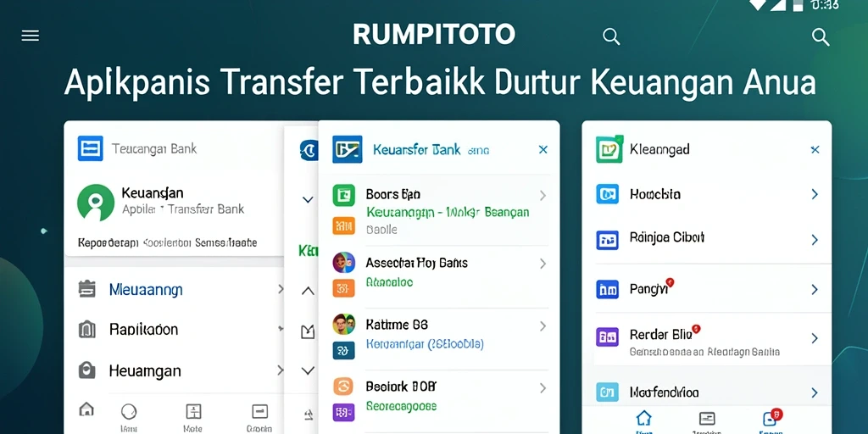Click the icon beside Rapiikadon
868x434 pixels.
click(87, 330)
